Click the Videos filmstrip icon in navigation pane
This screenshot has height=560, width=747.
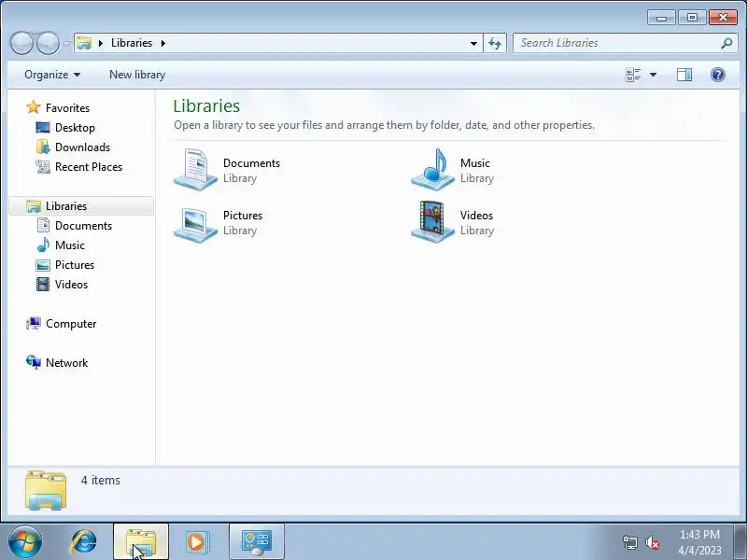(43, 285)
